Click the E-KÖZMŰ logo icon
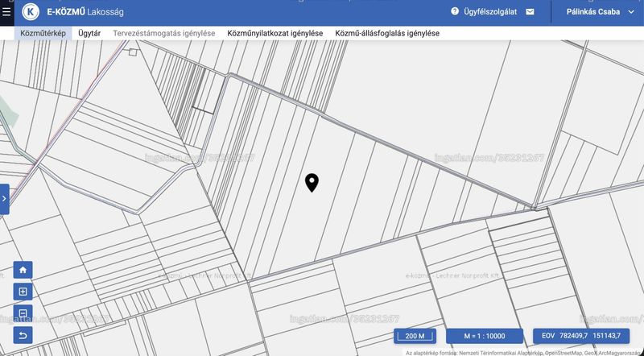 click(x=31, y=12)
